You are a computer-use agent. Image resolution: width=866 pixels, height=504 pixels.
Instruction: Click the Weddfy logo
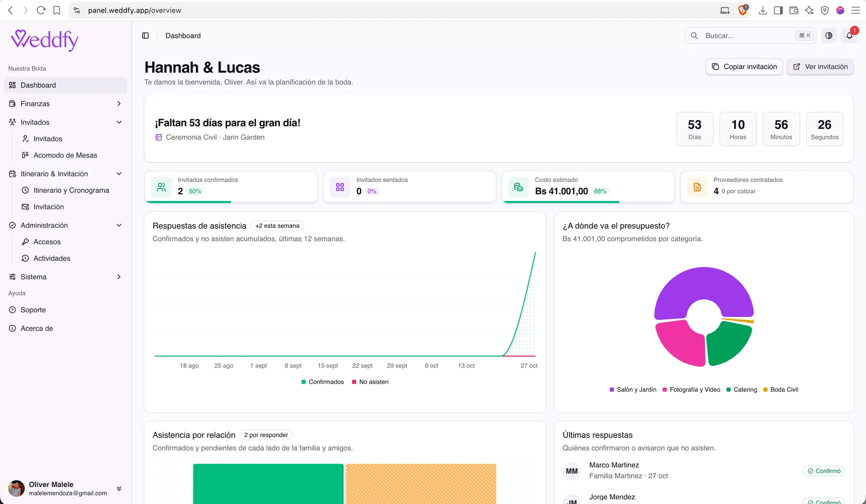click(x=45, y=40)
